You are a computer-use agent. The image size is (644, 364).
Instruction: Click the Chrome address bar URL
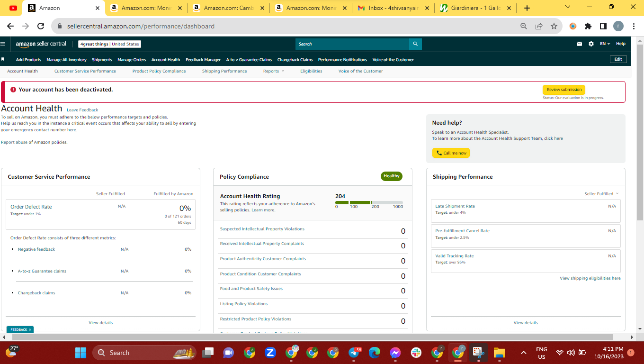click(141, 26)
